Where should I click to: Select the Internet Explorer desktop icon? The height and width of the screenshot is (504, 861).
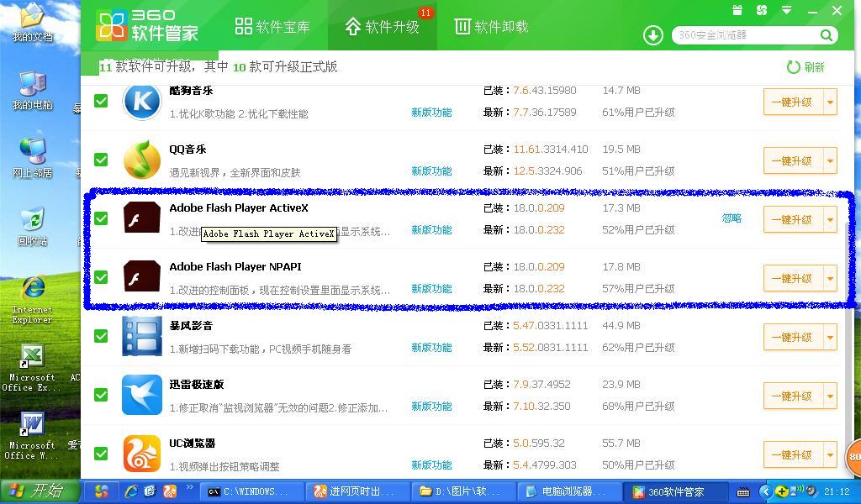(x=32, y=299)
